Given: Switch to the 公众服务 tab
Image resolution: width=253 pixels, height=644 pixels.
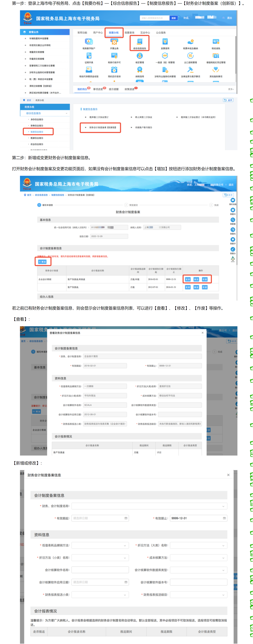Looking at the screenshot, I should click(x=161, y=33).
